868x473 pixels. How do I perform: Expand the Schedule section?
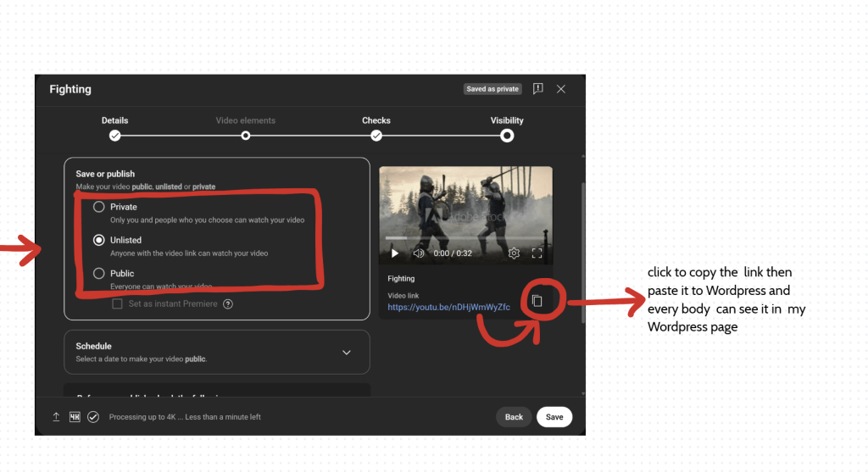click(346, 352)
